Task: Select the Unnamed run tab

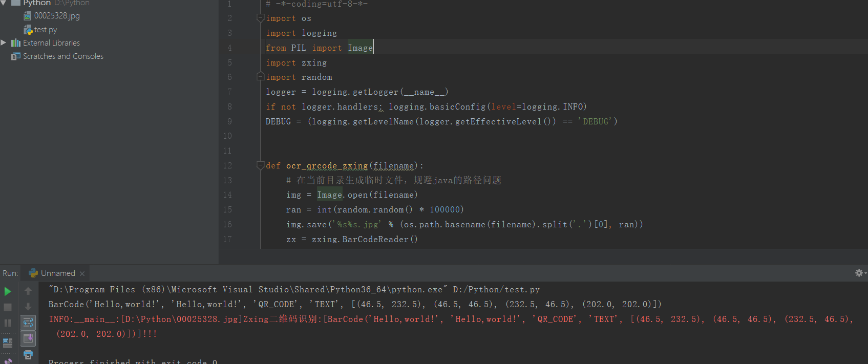Action: [57, 273]
